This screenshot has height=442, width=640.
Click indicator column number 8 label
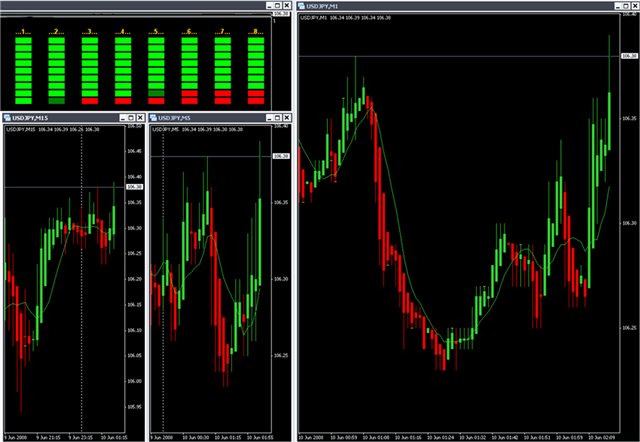click(255, 32)
